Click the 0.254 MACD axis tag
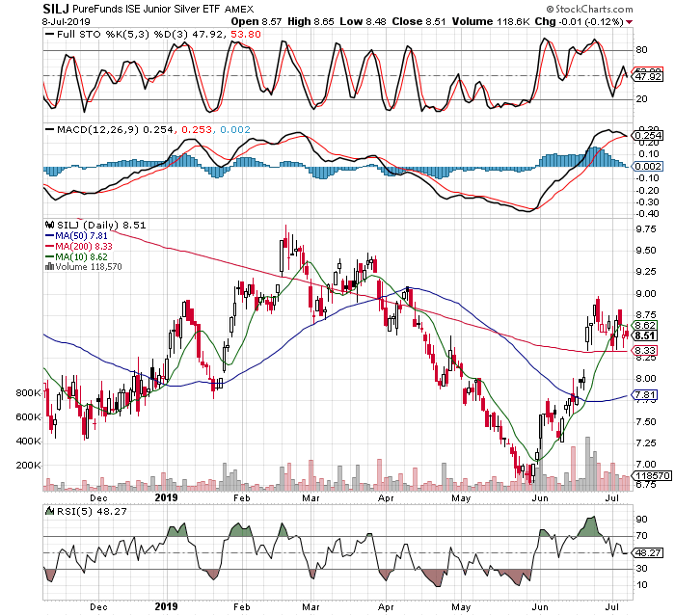The image size is (675, 616). tap(648, 136)
